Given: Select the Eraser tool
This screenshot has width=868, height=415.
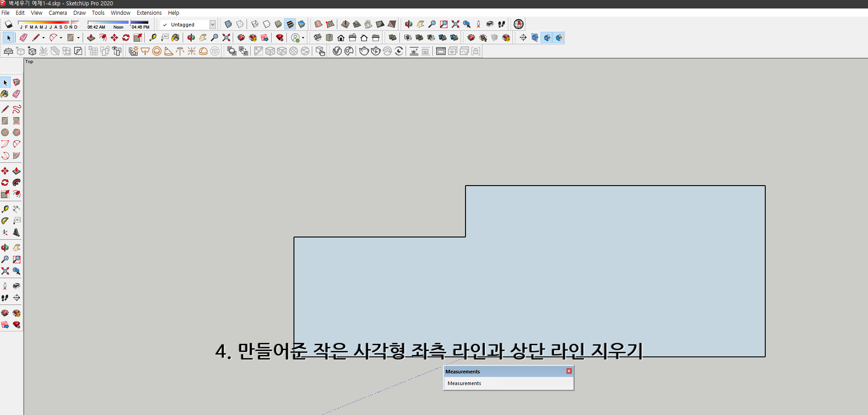Looking at the screenshot, I should [x=17, y=94].
